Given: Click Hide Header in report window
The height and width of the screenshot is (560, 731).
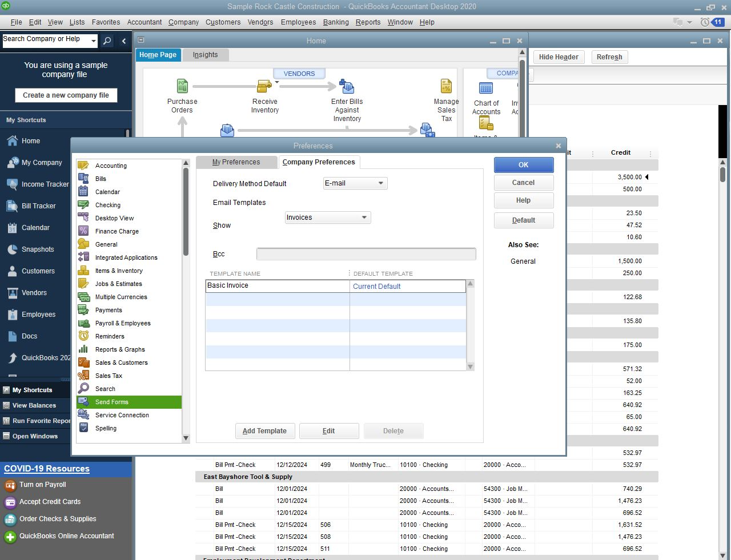Looking at the screenshot, I should 559,57.
